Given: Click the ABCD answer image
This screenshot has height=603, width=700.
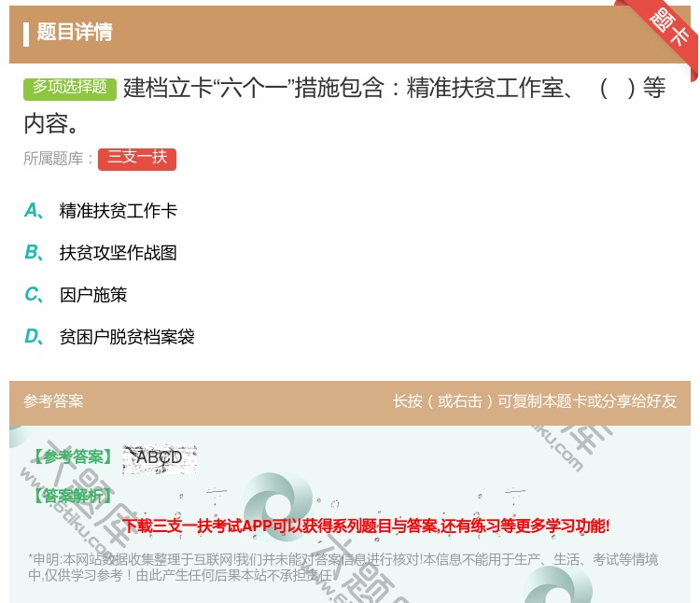Looking at the screenshot, I should pyautogui.click(x=160, y=459).
